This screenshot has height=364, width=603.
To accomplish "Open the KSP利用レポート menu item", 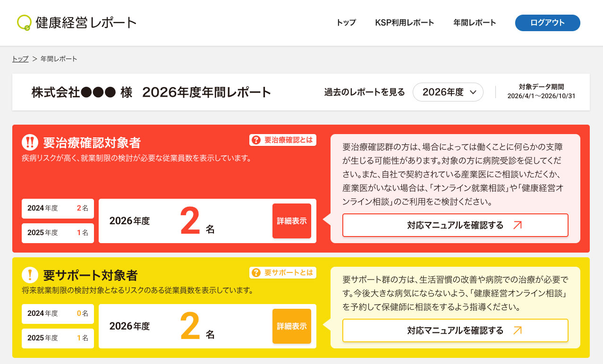I will tap(405, 23).
